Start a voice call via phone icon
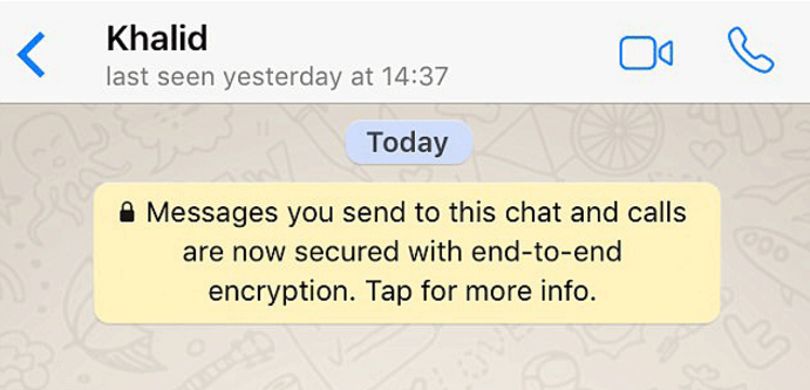Screen dimensions: 810x390 (751, 51)
